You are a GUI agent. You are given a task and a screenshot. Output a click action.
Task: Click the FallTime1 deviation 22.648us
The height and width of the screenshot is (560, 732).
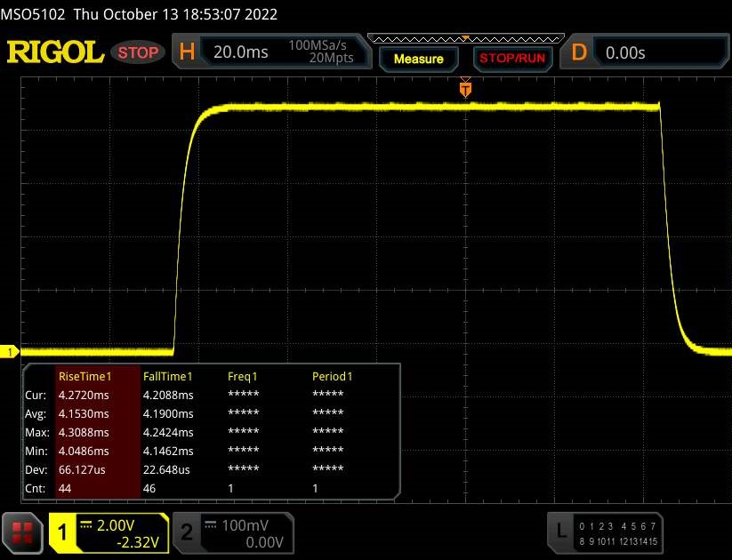pyautogui.click(x=166, y=470)
